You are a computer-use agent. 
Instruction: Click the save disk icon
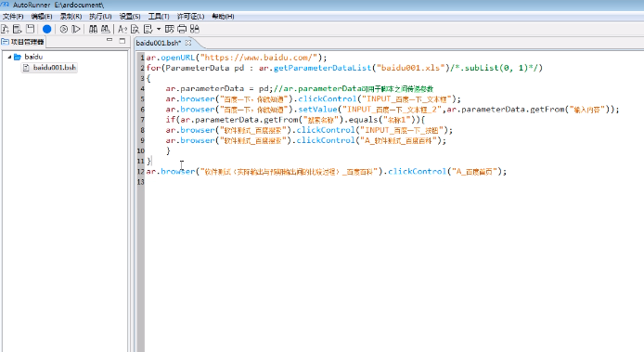(x=30, y=29)
